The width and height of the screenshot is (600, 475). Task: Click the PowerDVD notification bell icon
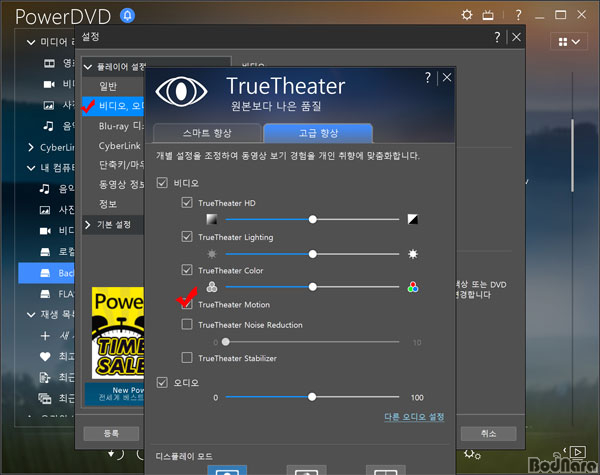(127, 16)
